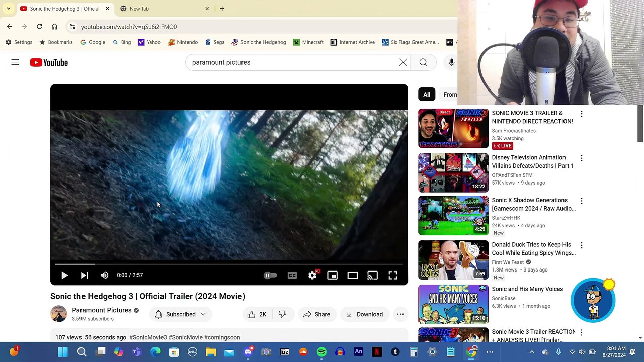Click the youtube.com address bar URL
644x362 pixels.
pyautogui.click(x=129, y=27)
